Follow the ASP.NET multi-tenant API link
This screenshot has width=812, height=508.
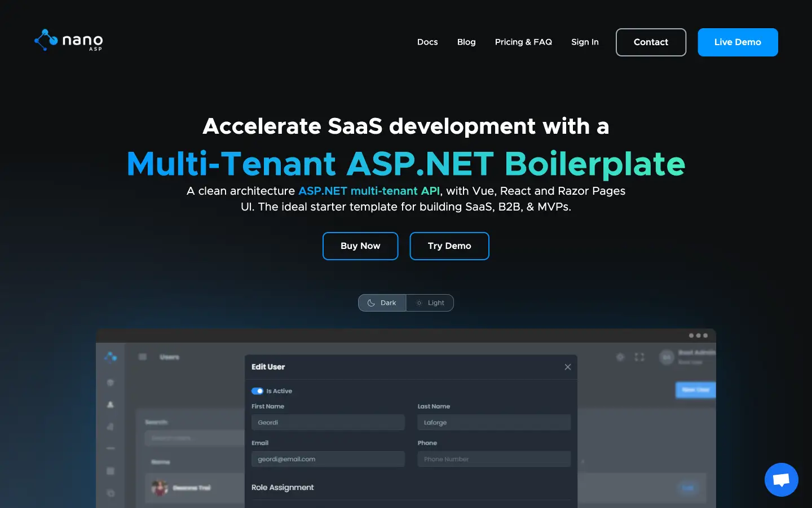(369, 191)
